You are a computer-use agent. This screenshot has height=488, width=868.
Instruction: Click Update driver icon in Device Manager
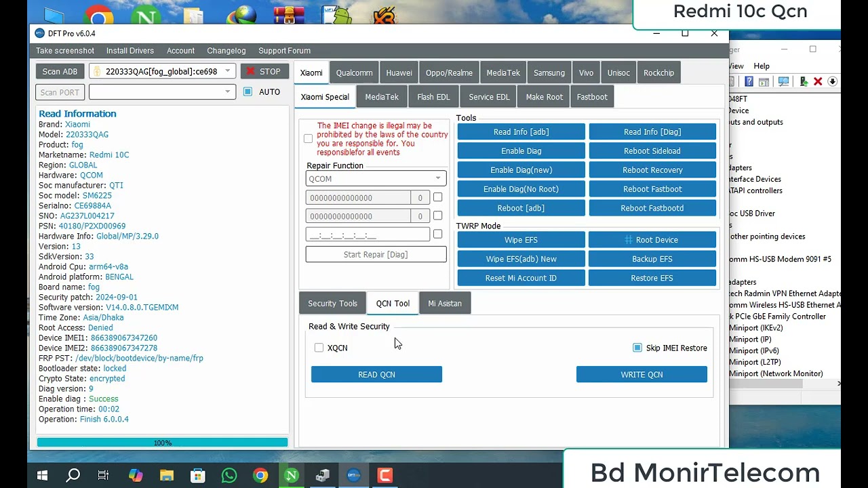804,81
